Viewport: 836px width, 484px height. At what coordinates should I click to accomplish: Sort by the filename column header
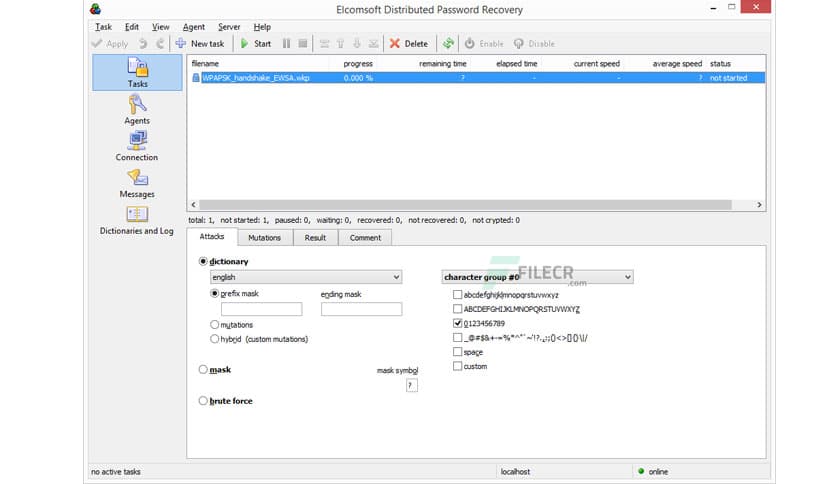[x=205, y=63]
